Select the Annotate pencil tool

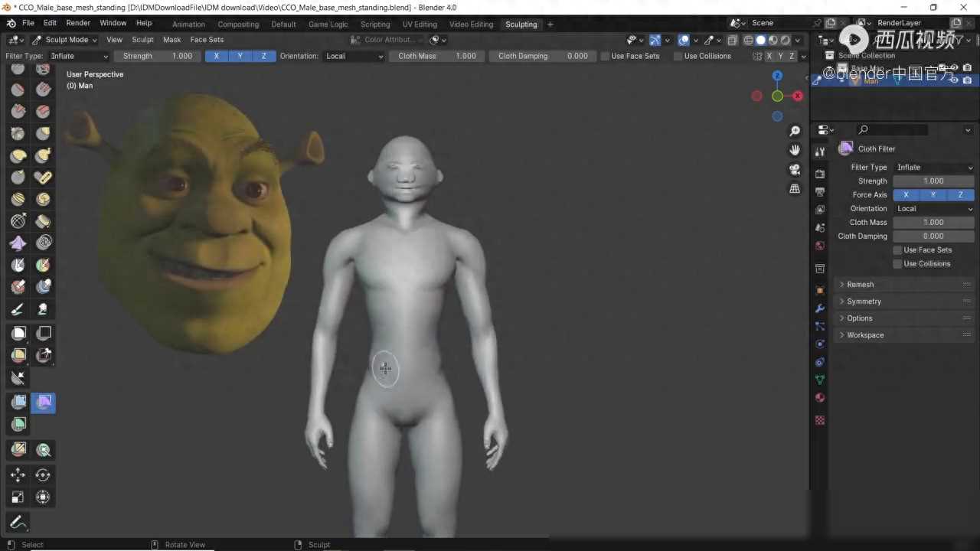(x=18, y=523)
